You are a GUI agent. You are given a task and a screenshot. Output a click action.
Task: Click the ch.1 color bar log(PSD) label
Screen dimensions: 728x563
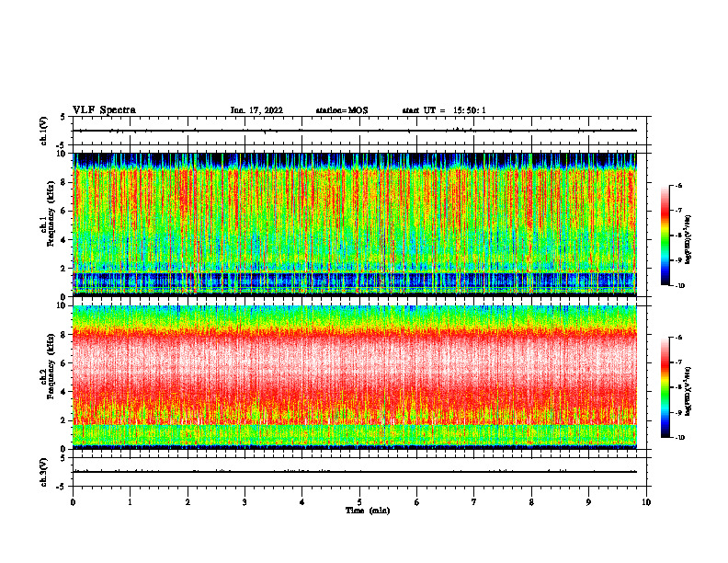pyautogui.click(x=688, y=239)
